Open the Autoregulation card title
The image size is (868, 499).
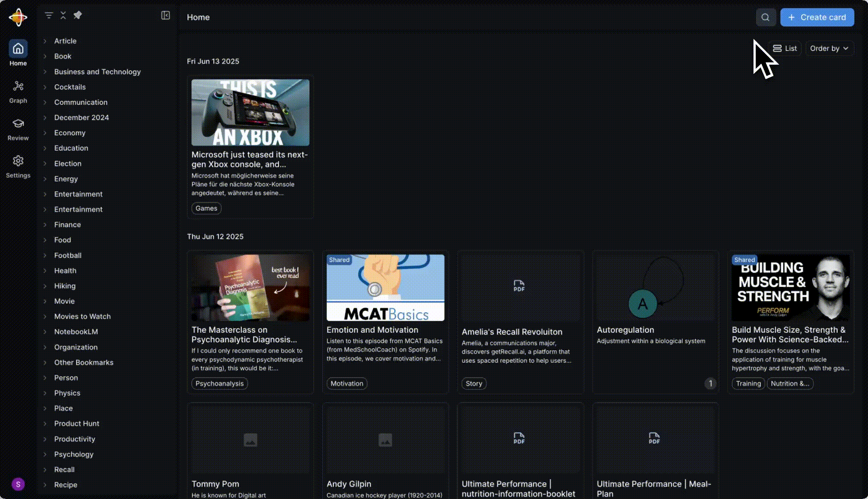coord(625,330)
